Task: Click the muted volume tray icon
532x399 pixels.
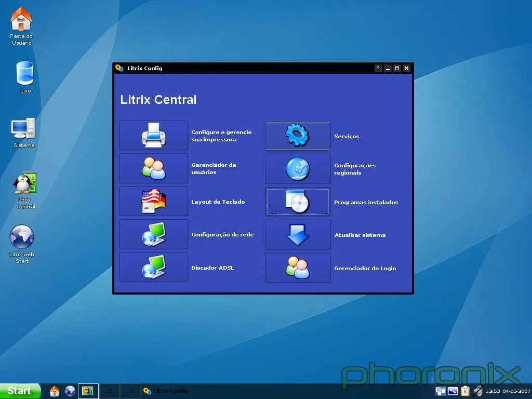Action: (478, 391)
